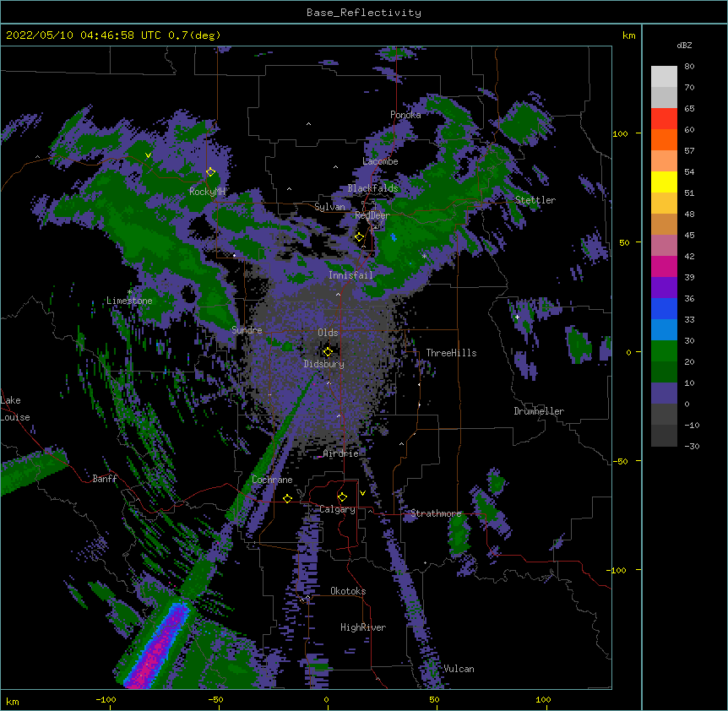Click the yellow marker below Cochrane
Image resolution: width=728 pixels, height=711 pixels.
[287, 498]
